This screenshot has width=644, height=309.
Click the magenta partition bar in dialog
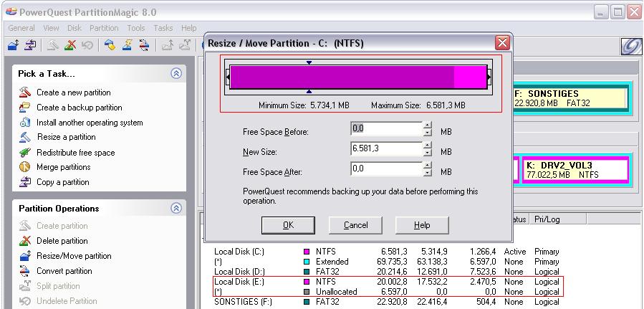coord(358,77)
